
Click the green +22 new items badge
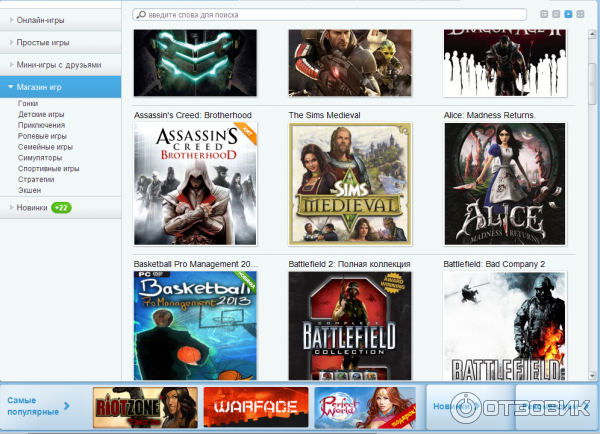point(61,207)
